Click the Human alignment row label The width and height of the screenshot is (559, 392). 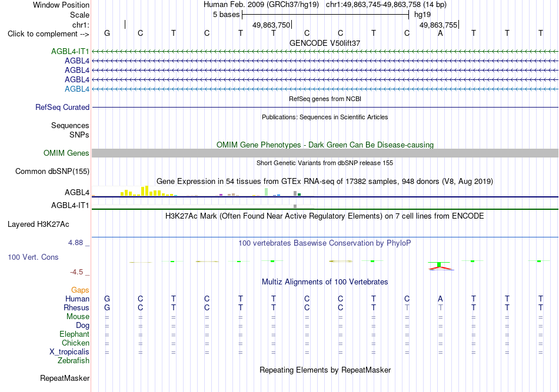[77, 299]
